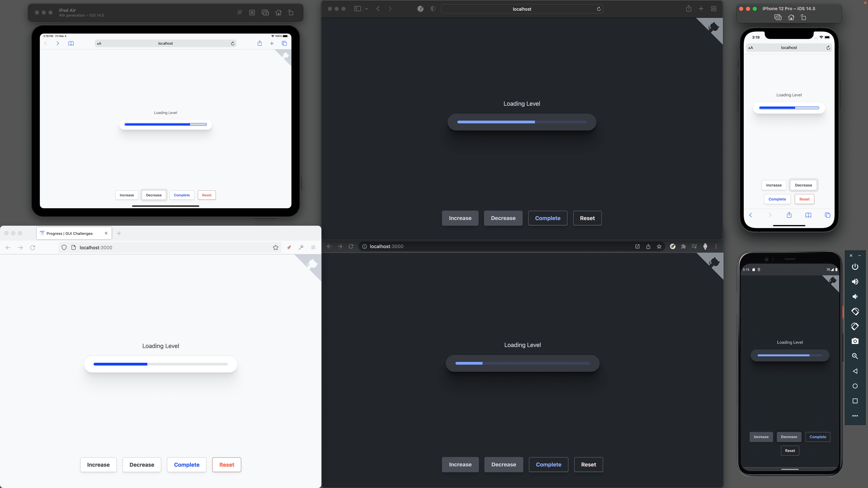868x488 pixels.
Task: Toggle the Decrease button in iPad simulator
Action: (x=154, y=195)
